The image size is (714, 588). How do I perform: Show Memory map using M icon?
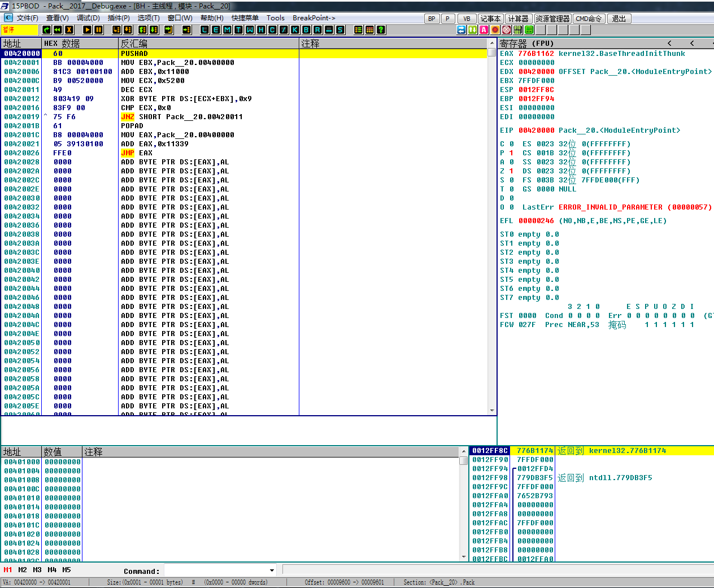pos(227,30)
